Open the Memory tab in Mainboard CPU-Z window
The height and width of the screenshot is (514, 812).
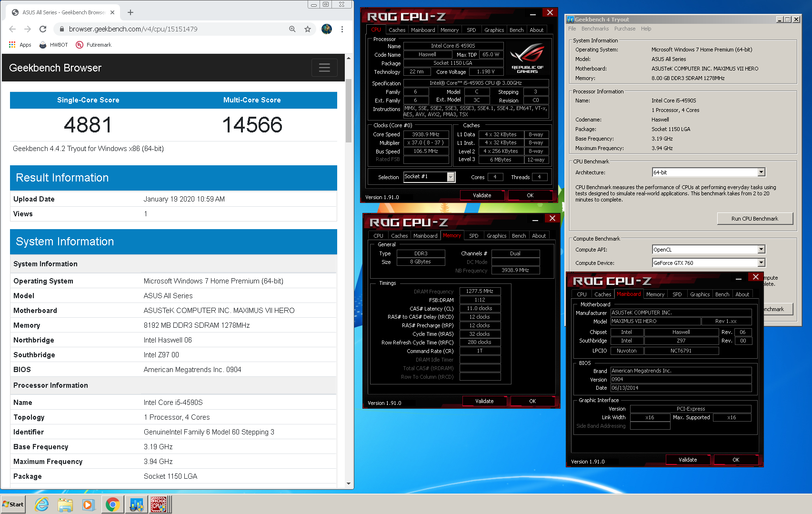[x=655, y=294]
